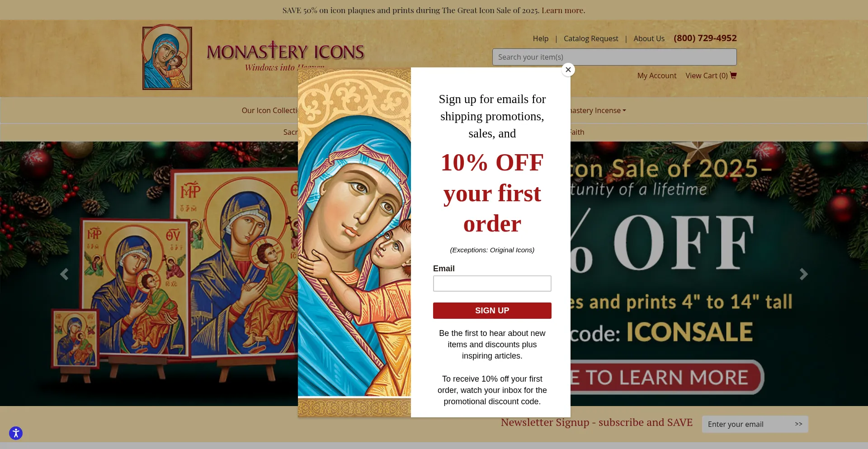Open the Catalog Request link
This screenshot has width=868, height=449.
pyautogui.click(x=591, y=38)
